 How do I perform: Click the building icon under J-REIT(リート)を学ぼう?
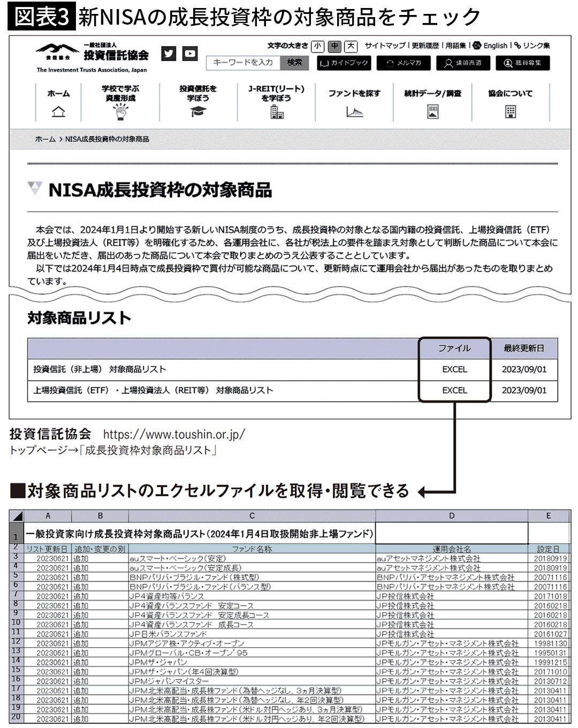277,111
